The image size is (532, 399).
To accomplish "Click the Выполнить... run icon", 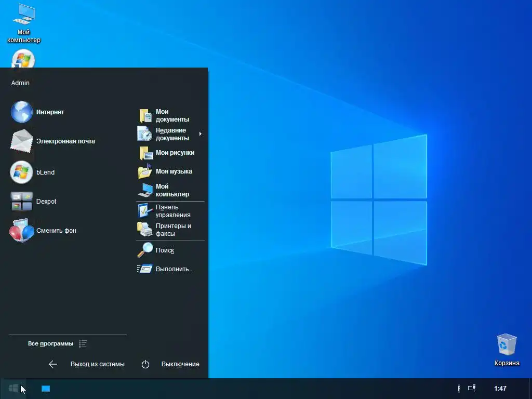I will click(145, 269).
